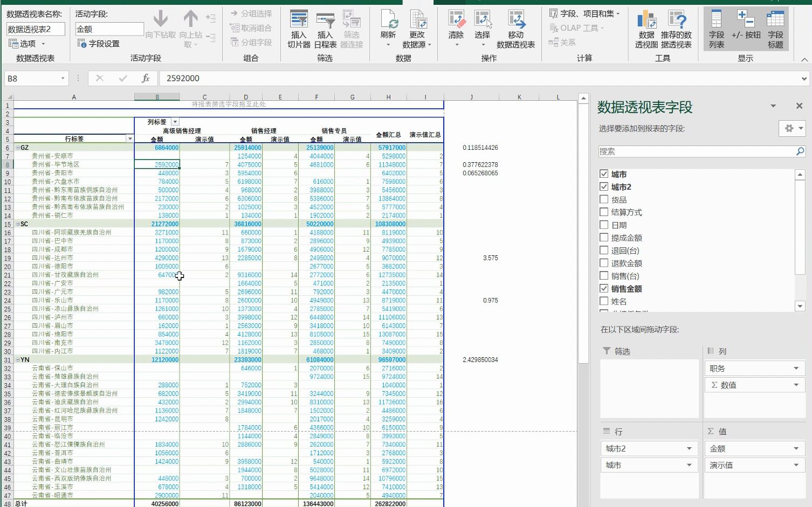Enable the 日期 field
812x507 pixels.
tap(604, 225)
